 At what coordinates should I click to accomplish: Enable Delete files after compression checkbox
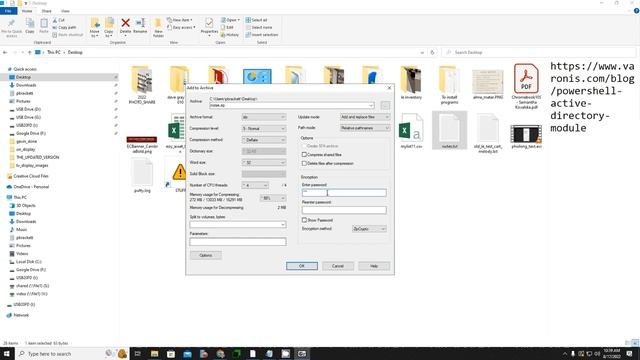click(x=304, y=163)
